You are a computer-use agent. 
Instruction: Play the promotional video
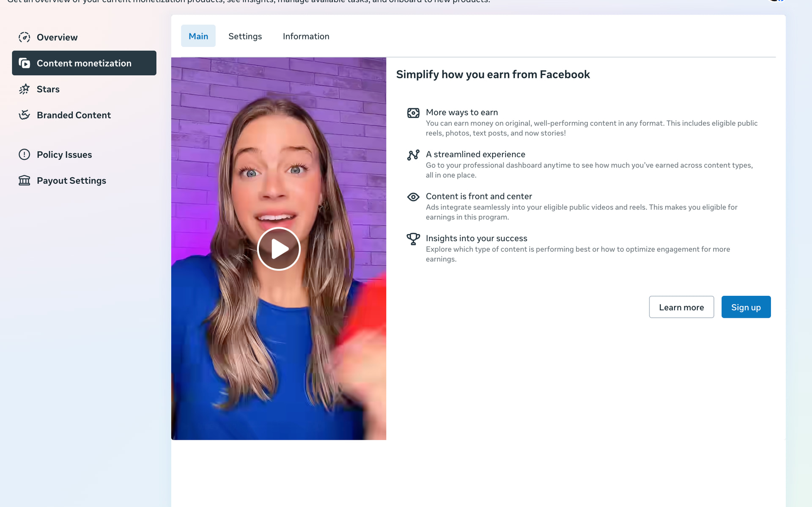(x=278, y=249)
